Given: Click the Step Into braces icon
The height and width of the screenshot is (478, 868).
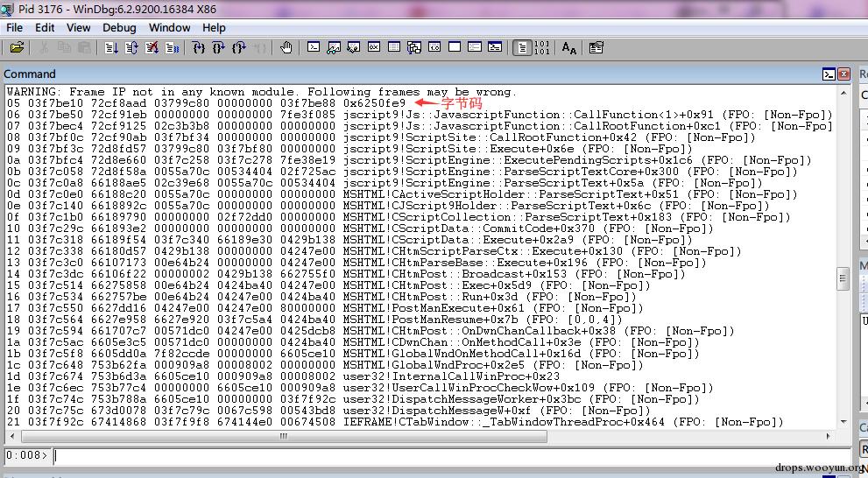Looking at the screenshot, I should click(x=199, y=48).
